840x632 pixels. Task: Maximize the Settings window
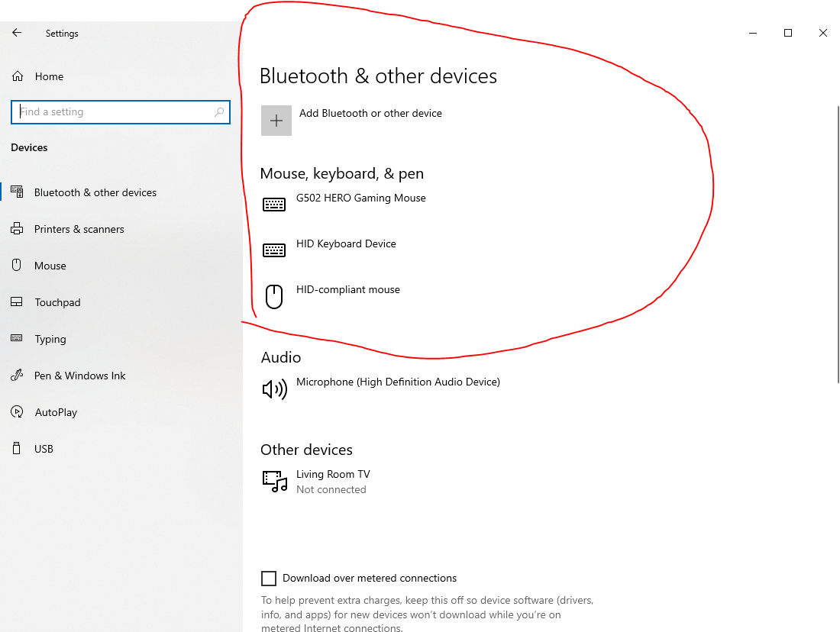[788, 34]
